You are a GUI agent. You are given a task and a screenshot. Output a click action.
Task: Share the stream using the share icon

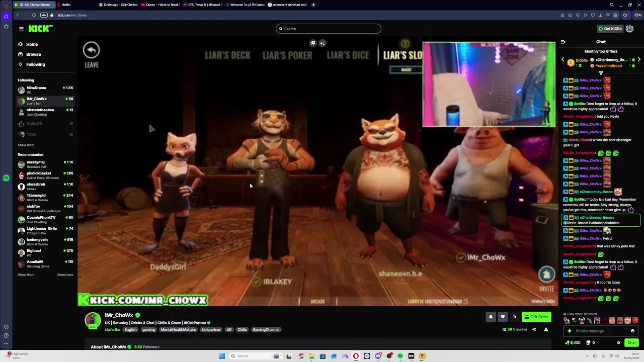coord(534,329)
